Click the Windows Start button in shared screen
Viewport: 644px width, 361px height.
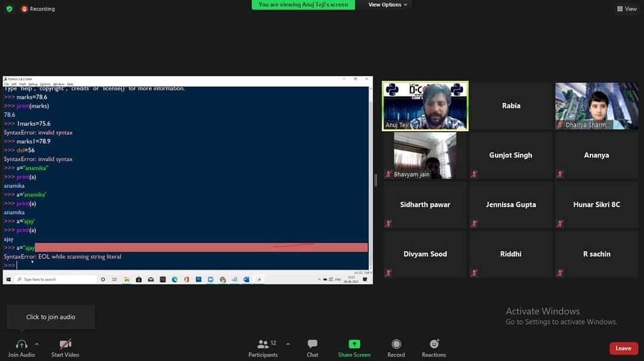(x=8, y=279)
